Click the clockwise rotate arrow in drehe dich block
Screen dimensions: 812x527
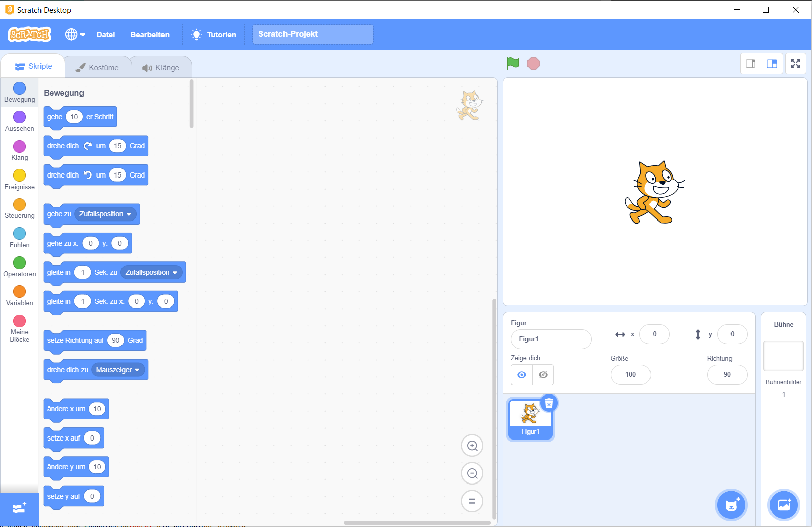click(x=88, y=146)
